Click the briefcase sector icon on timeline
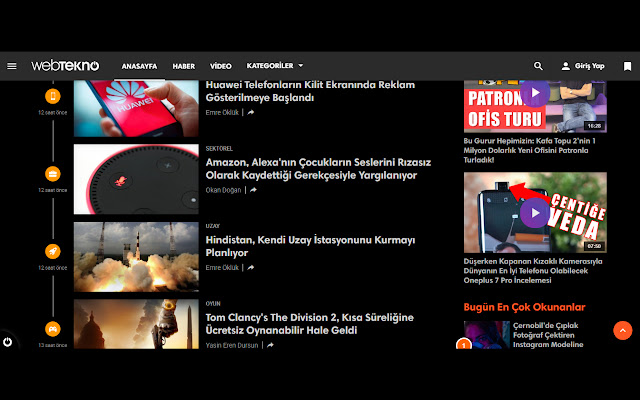The image size is (640, 400). (x=52, y=174)
